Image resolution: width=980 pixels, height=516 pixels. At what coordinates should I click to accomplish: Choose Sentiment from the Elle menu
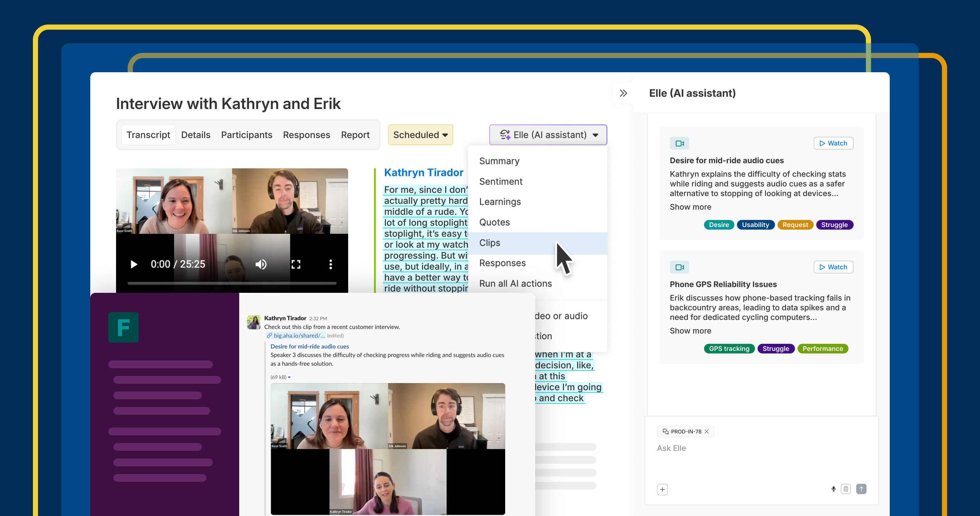pyautogui.click(x=538, y=182)
